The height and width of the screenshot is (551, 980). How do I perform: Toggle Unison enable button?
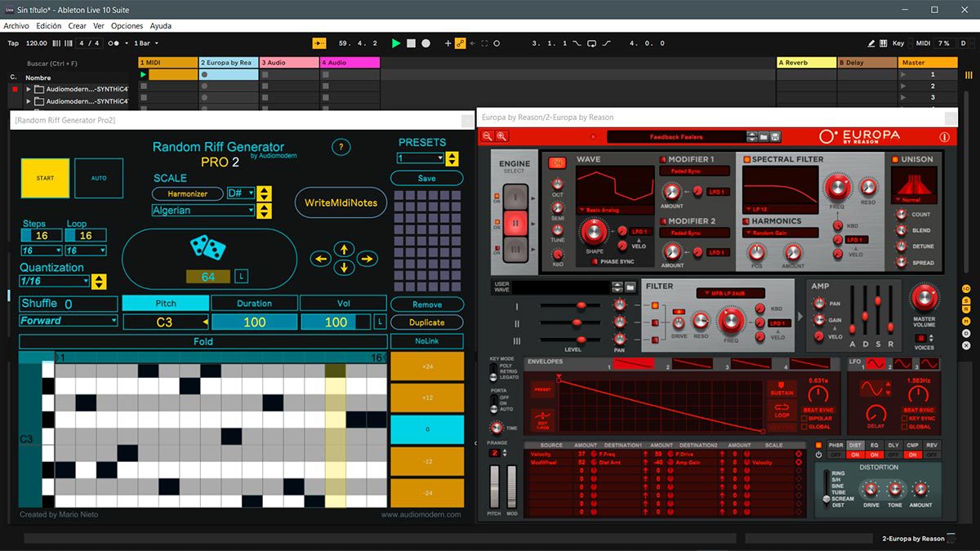895,159
